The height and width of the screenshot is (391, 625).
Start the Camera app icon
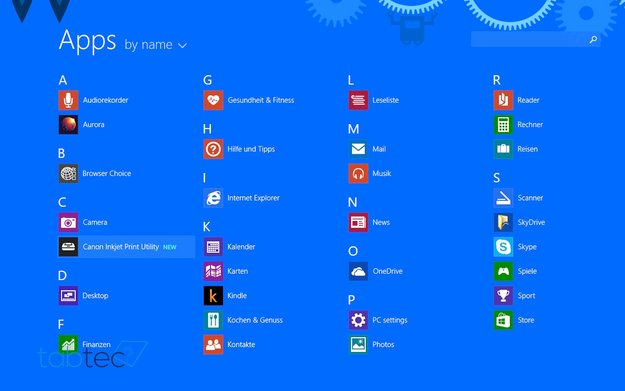point(68,222)
